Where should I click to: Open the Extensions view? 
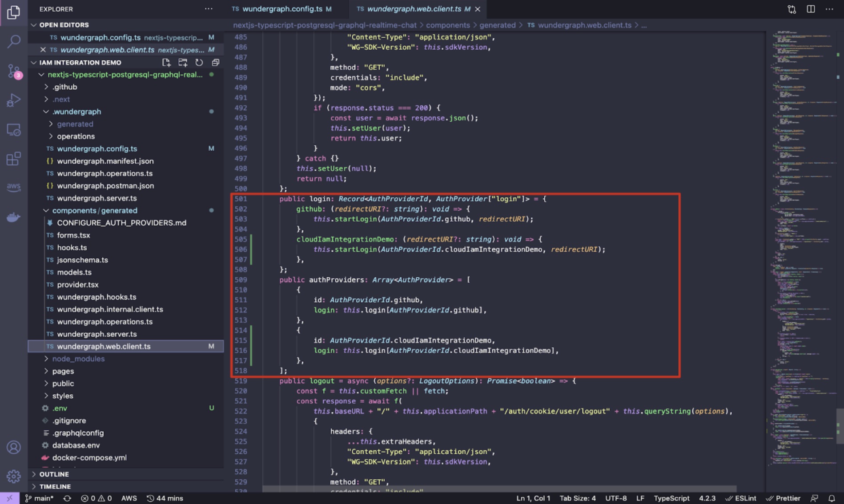coord(13,159)
